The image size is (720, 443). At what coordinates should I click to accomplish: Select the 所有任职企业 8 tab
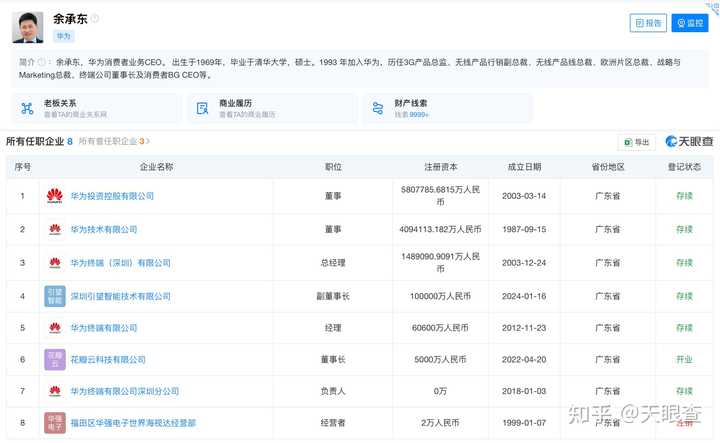coord(39,141)
